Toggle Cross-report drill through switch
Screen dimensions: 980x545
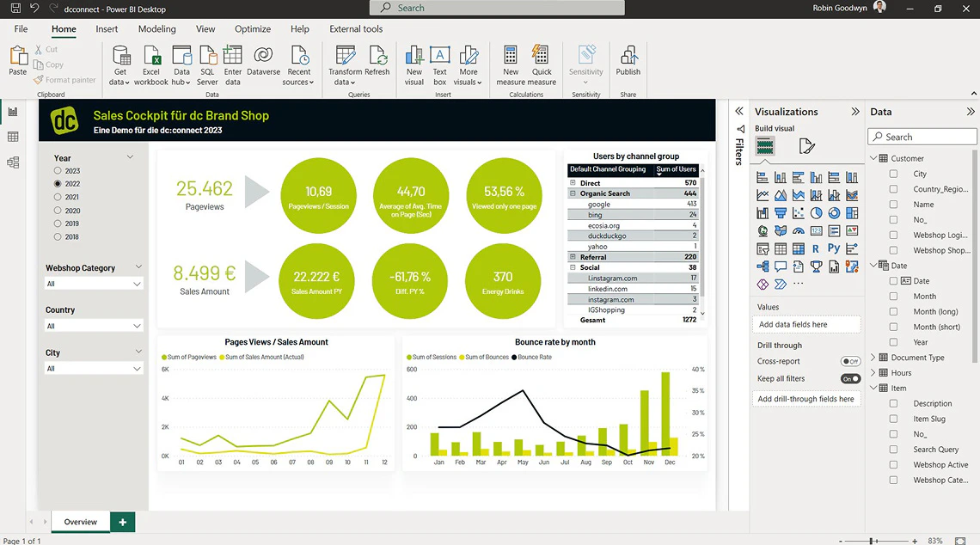[x=850, y=361]
